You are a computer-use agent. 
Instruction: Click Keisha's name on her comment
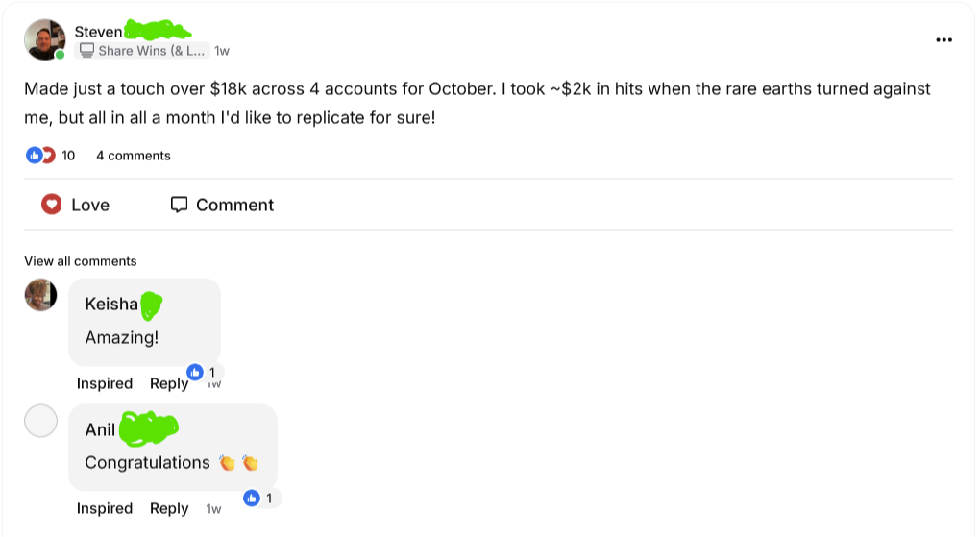(111, 305)
